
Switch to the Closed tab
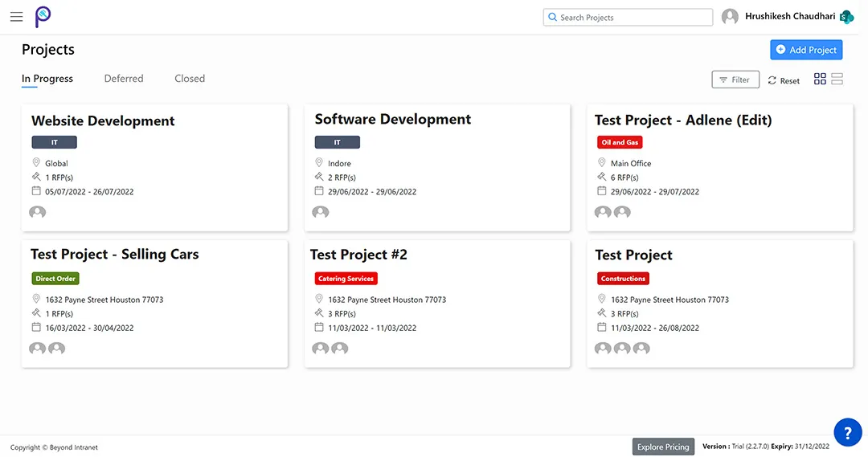tap(190, 79)
